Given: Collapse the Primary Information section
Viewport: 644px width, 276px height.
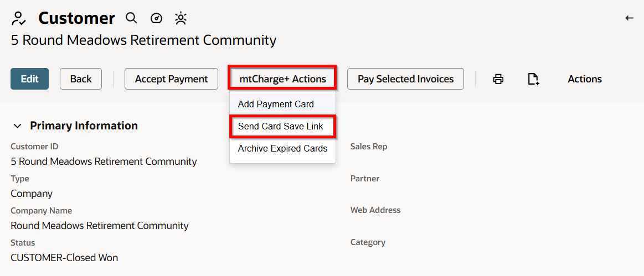Looking at the screenshot, I should (x=17, y=126).
